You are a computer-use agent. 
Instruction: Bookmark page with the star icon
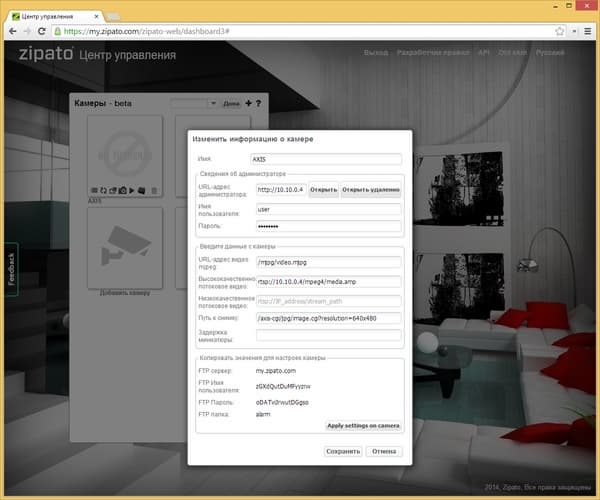point(559,31)
